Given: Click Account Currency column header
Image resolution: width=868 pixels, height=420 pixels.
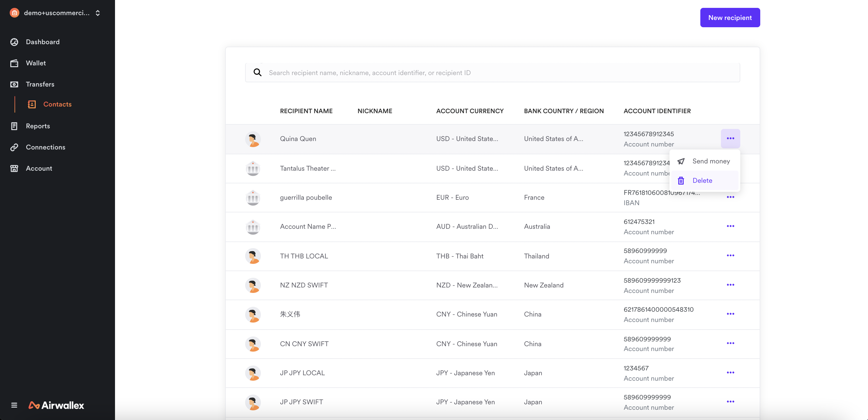Looking at the screenshot, I should 470,111.
